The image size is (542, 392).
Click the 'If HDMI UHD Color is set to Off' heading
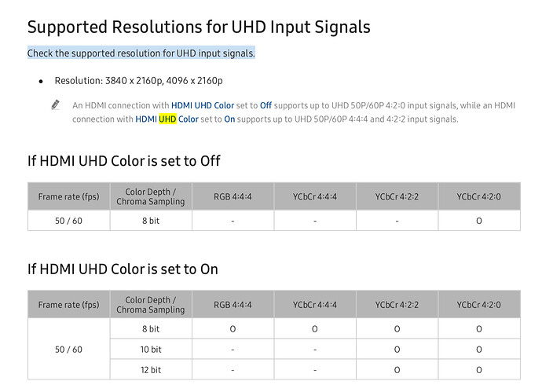coord(124,161)
